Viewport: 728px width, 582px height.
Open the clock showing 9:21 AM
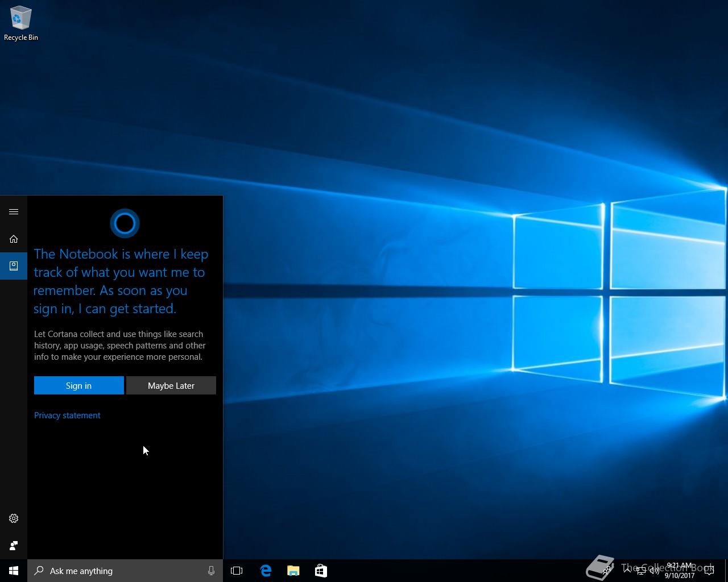click(680, 571)
